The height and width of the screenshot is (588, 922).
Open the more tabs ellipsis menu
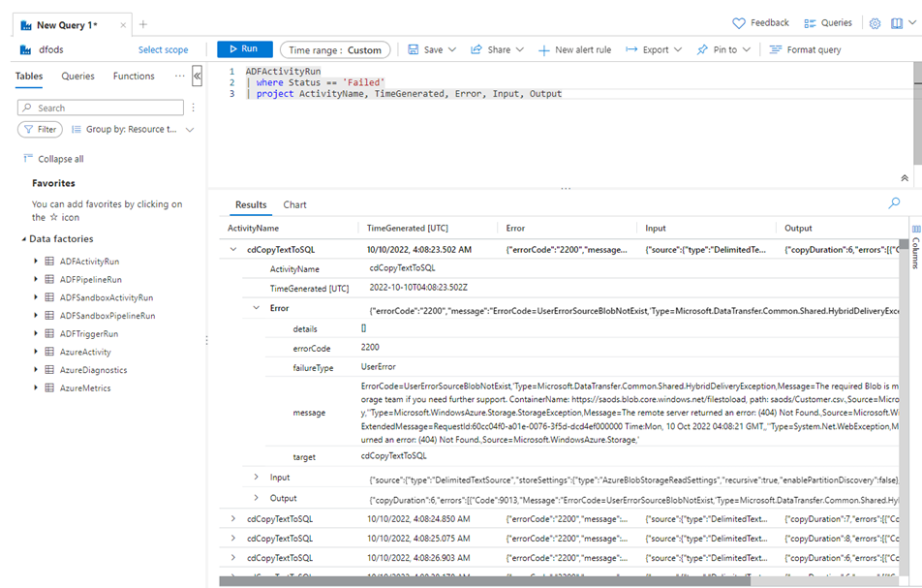[x=179, y=76]
